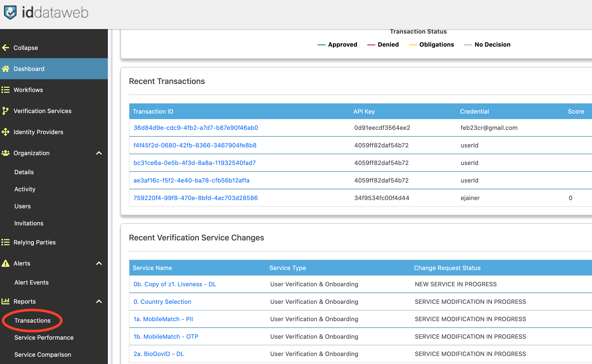The image size is (592, 364).
Task: Click the Organization people icon
Action: [6, 153]
